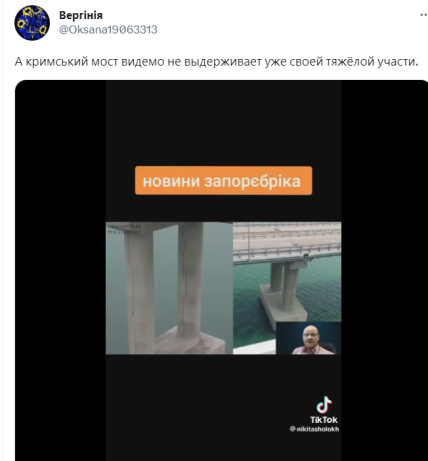Click the cracked pillar close-up image
The image size is (428, 461).
169,288
